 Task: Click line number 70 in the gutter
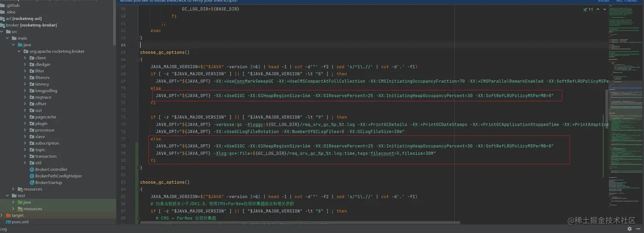(x=124, y=88)
